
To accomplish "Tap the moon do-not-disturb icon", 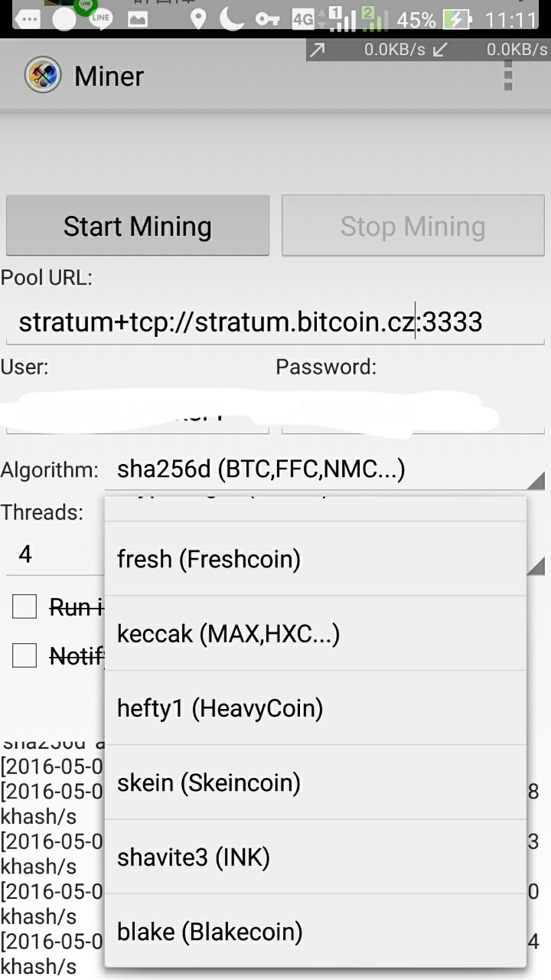I will click(232, 19).
